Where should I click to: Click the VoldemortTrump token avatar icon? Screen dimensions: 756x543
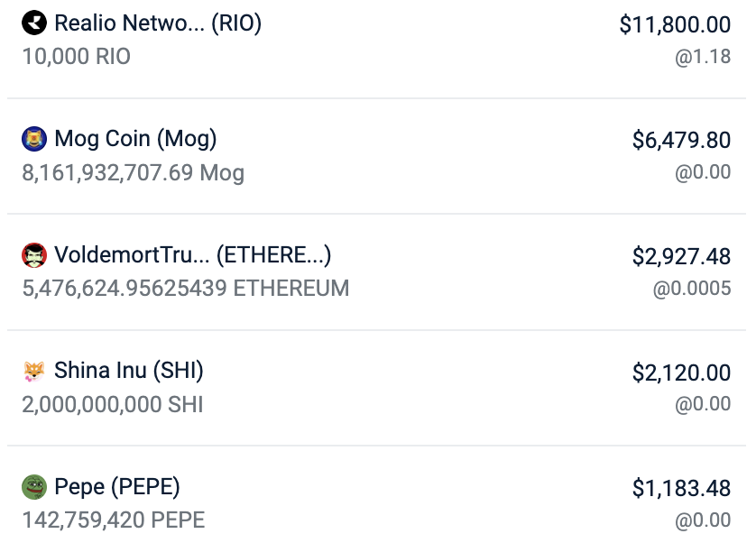pos(33,255)
